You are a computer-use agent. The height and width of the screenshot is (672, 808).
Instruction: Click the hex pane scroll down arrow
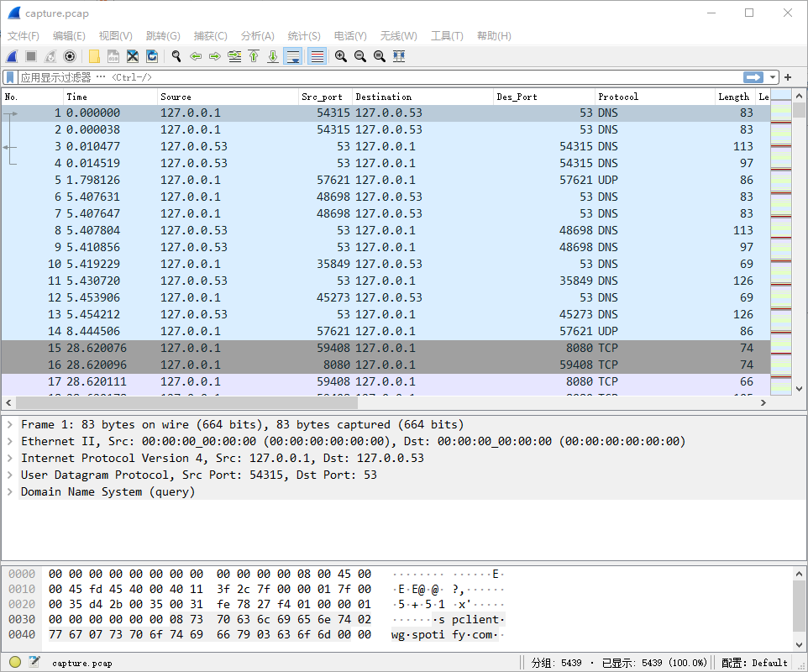[799, 644]
